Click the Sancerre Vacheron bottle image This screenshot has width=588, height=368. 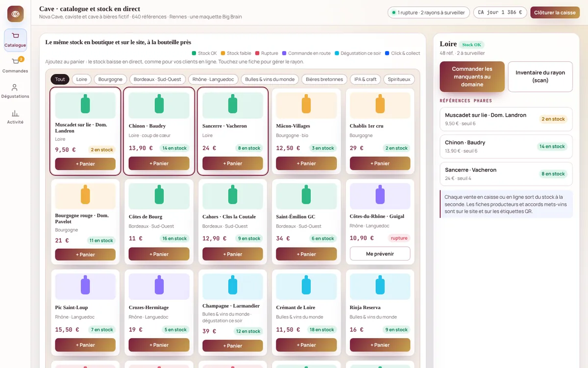(233, 104)
